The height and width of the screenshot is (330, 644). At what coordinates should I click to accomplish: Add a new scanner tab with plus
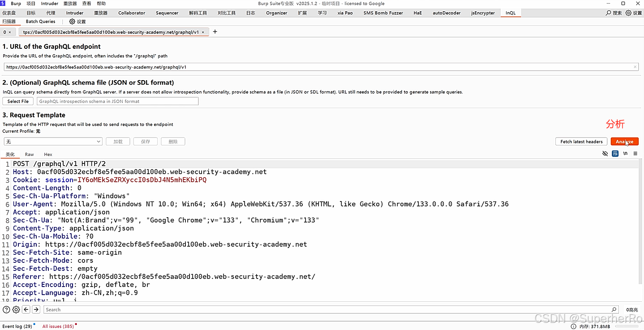point(215,32)
